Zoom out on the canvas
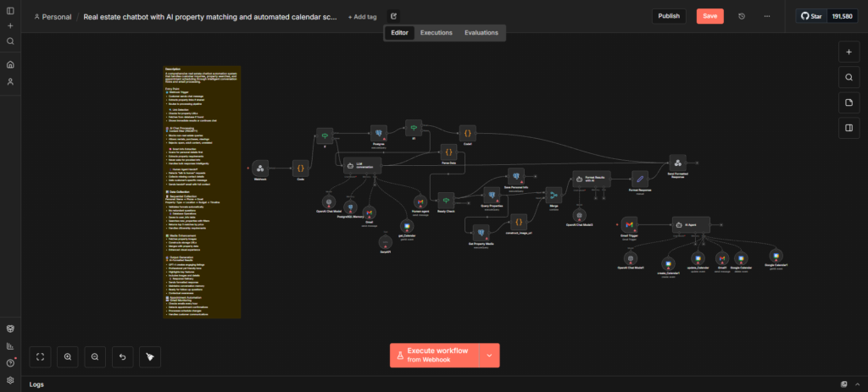The image size is (868, 392). [95, 356]
